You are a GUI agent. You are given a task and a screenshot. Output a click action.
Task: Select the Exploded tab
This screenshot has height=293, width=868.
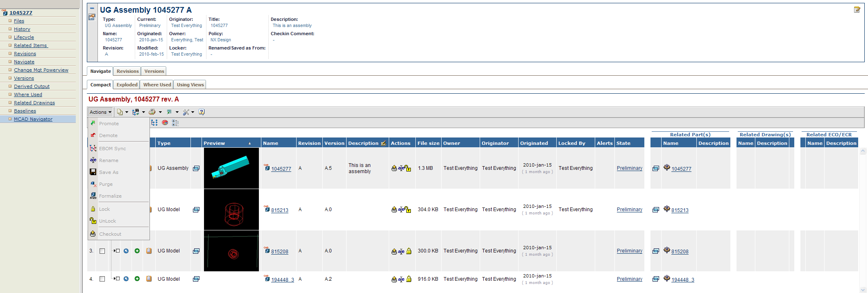pos(127,85)
